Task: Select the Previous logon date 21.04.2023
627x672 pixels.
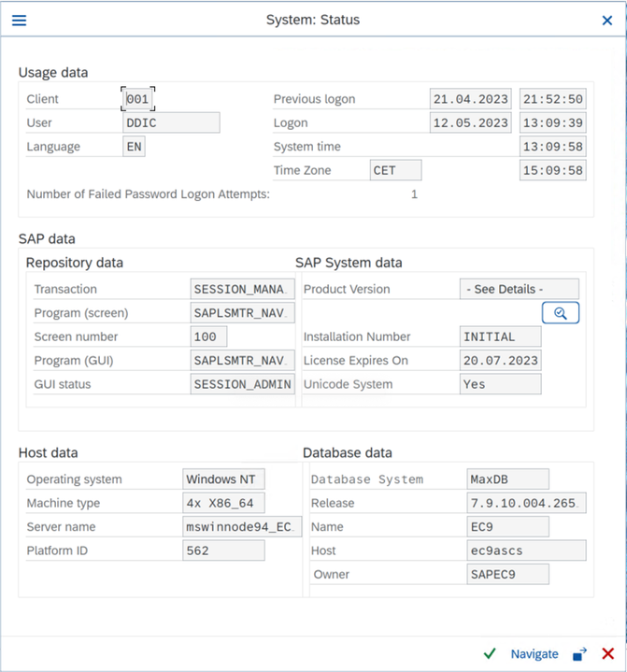Action: click(470, 99)
